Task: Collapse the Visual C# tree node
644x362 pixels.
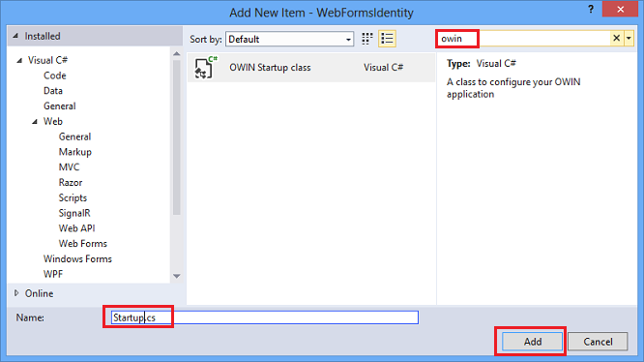Action: point(19,60)
